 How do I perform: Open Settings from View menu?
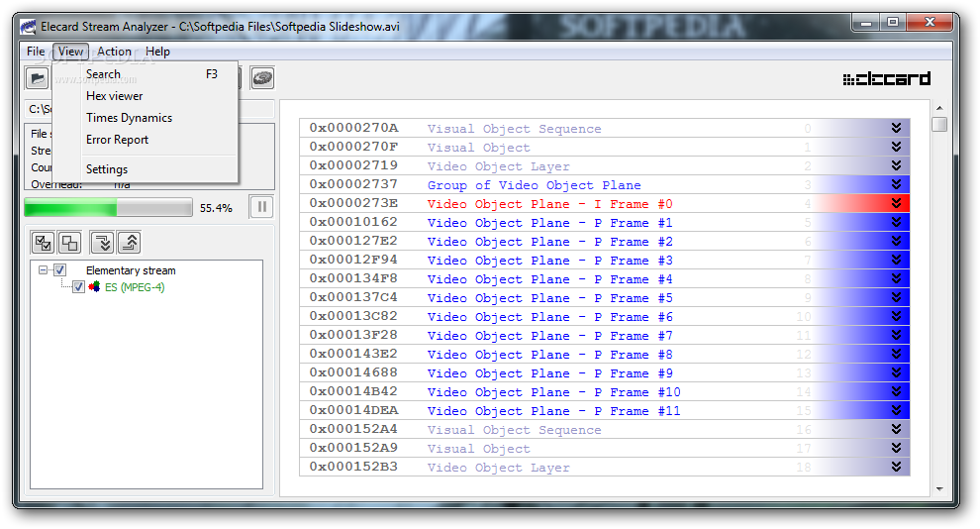(x=145, y=169)
